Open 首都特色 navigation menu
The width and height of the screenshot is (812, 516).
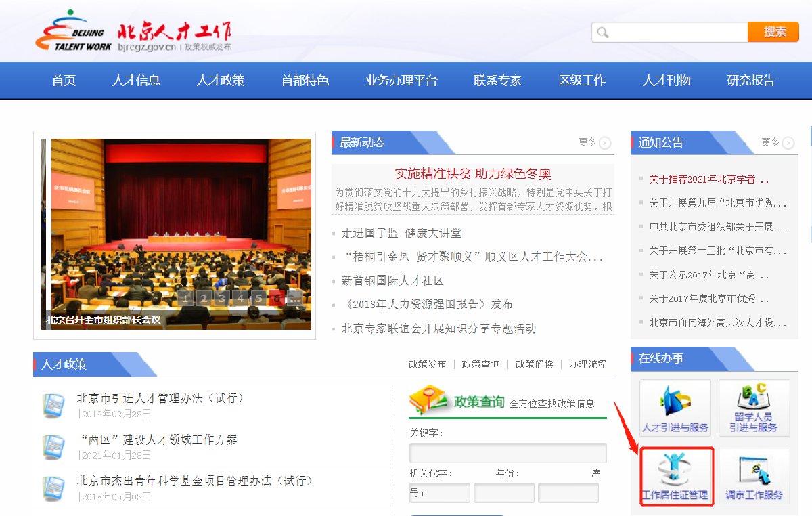305,81
